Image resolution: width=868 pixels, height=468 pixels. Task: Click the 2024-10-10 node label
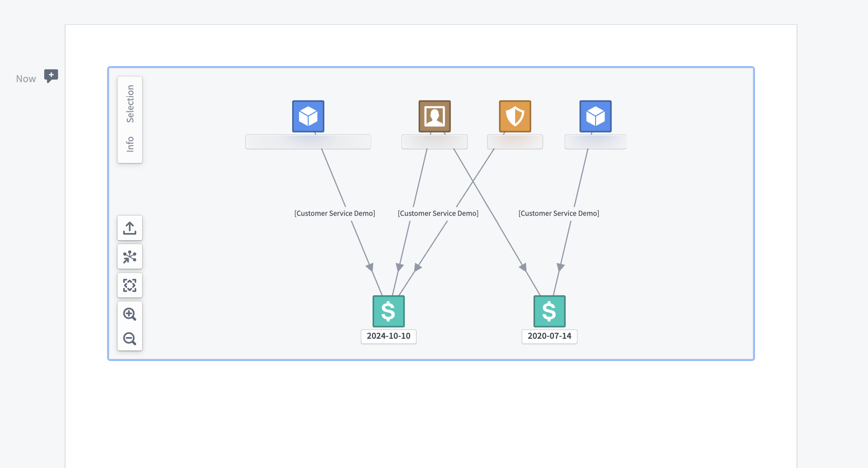388,336
